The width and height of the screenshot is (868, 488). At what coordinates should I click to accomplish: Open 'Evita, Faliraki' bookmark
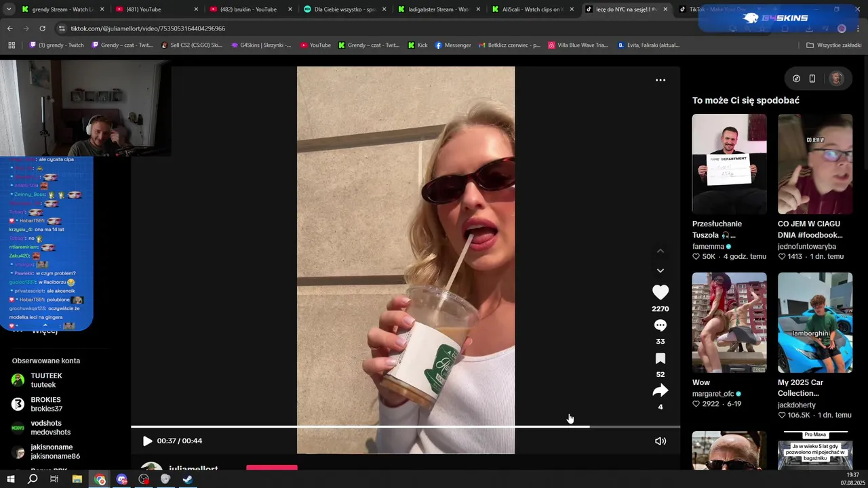coord(648,45)
